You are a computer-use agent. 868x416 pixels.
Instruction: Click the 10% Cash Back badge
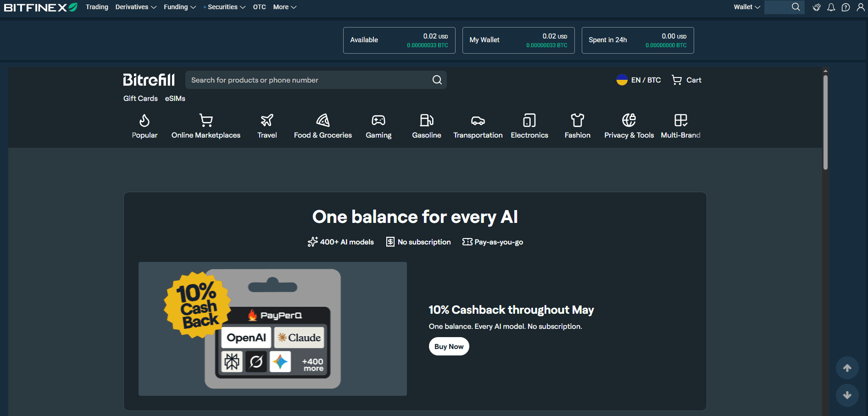(198, 305)
